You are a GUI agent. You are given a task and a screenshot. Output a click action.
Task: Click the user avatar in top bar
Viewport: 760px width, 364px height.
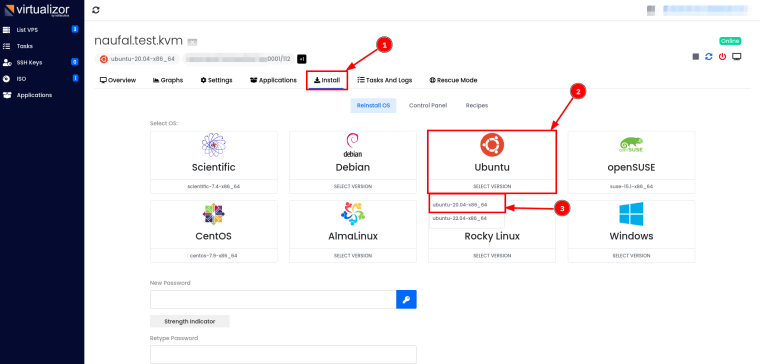pos(651,9)
